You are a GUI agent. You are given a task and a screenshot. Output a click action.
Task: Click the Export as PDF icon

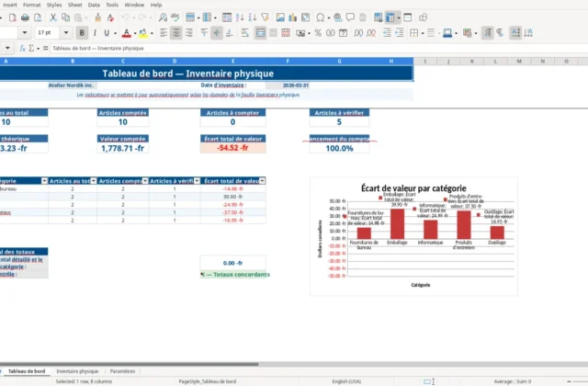tap(12, 17)
